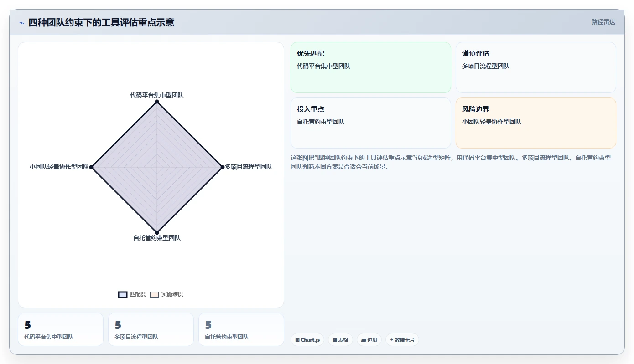The height and width of the screenshot is (364, 634).
Task: Click the 表格 tag chip
Action: (340, 340)
